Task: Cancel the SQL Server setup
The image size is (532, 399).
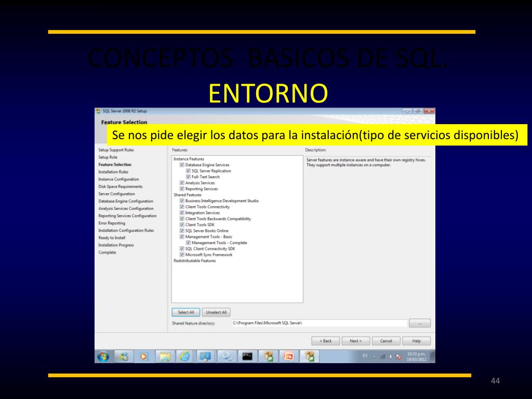Action: pyautogui.click(x=386, y=341)
